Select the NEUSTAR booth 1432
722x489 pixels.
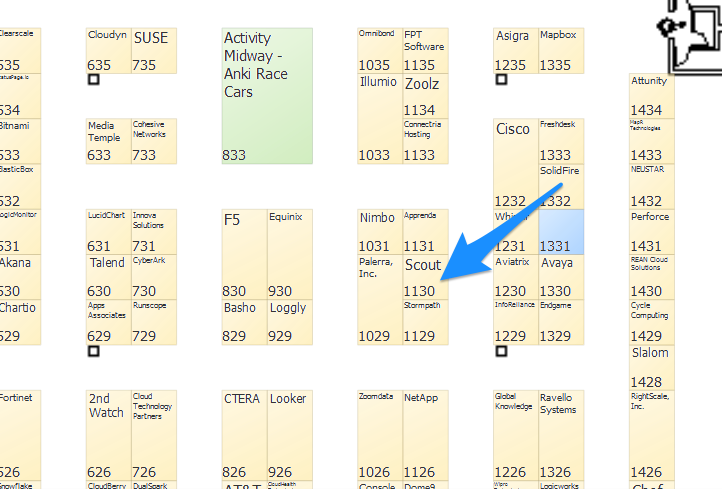pyautogui.click(x=652, y=186)
